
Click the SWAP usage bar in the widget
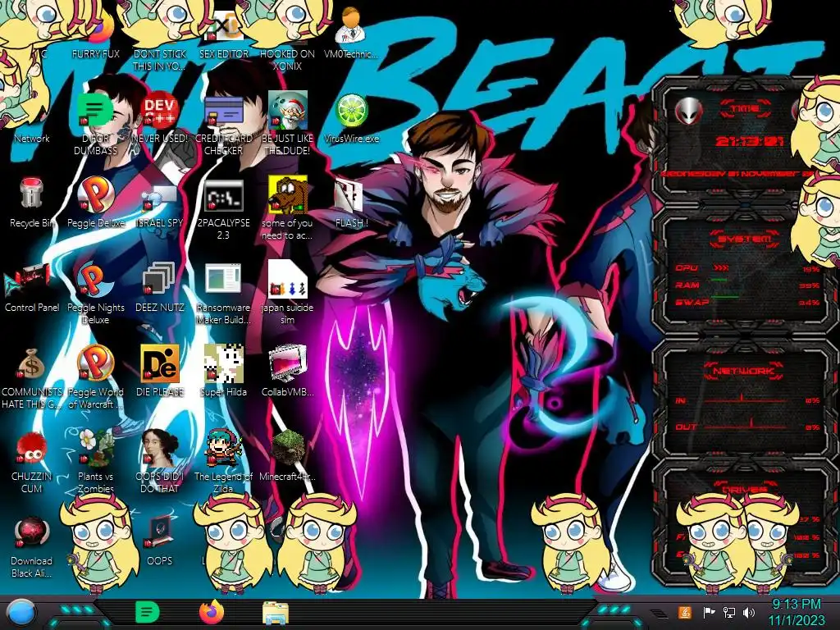(725, 295)
